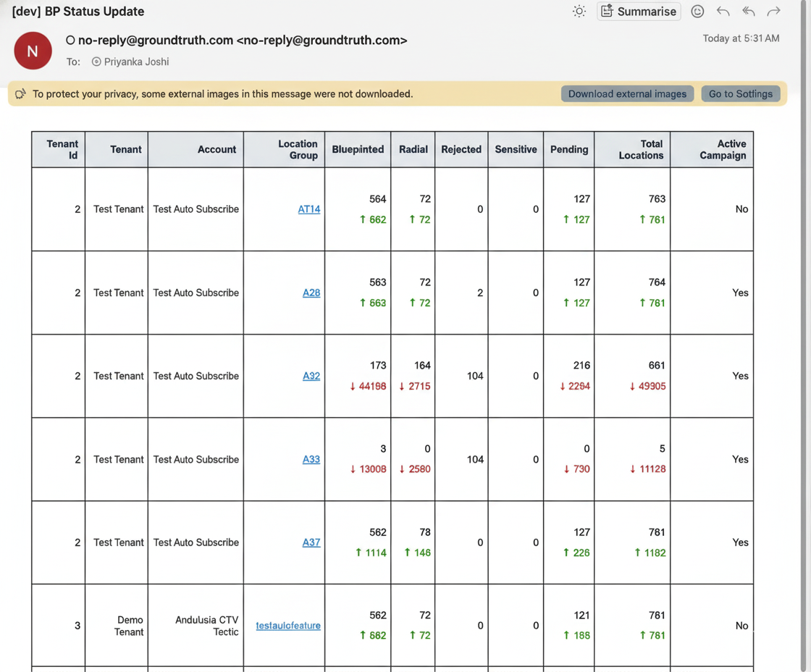
Task: Click the circle icon before sender address
Action: pyautogui.click(x=70, y=41)
